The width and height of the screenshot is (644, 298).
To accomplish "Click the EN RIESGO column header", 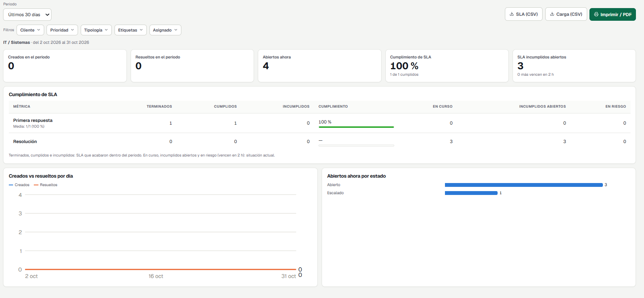I will 616,107.
